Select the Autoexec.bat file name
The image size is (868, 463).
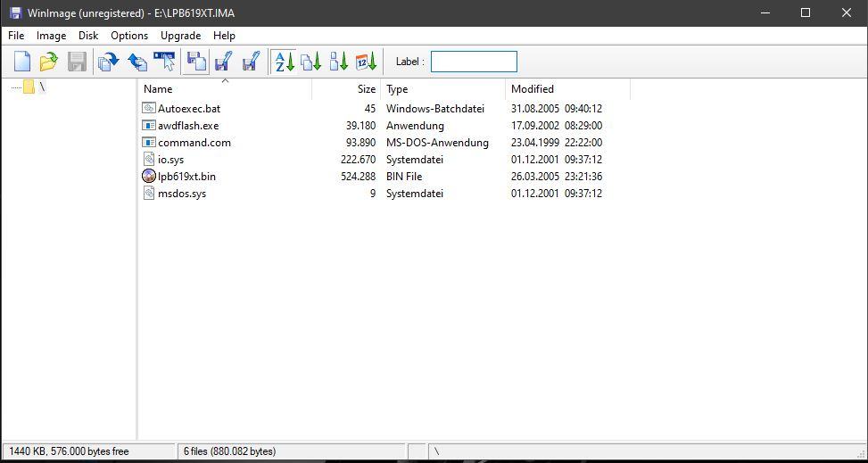click(x=189, y=109)
